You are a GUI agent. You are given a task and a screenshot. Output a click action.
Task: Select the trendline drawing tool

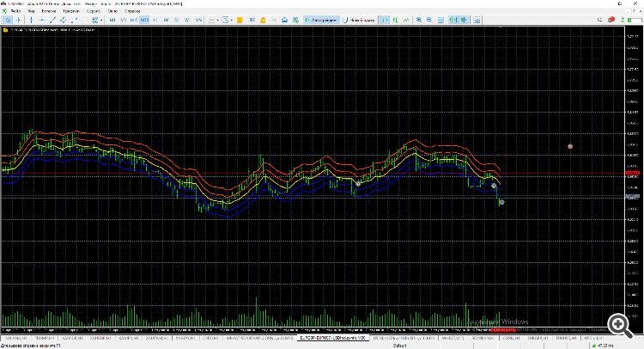(52, 20)
